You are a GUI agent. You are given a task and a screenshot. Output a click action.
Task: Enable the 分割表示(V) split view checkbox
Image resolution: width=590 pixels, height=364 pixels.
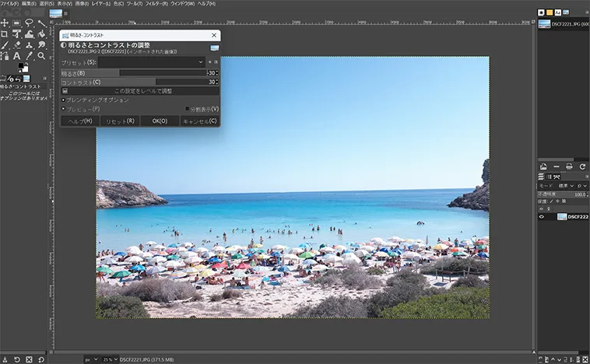point(188,109)
